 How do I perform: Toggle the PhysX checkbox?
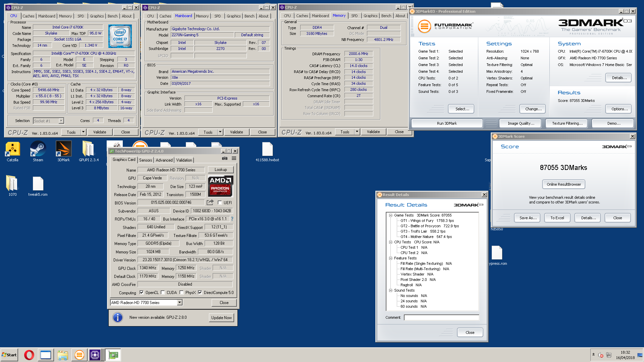click(x=181, y=292)
